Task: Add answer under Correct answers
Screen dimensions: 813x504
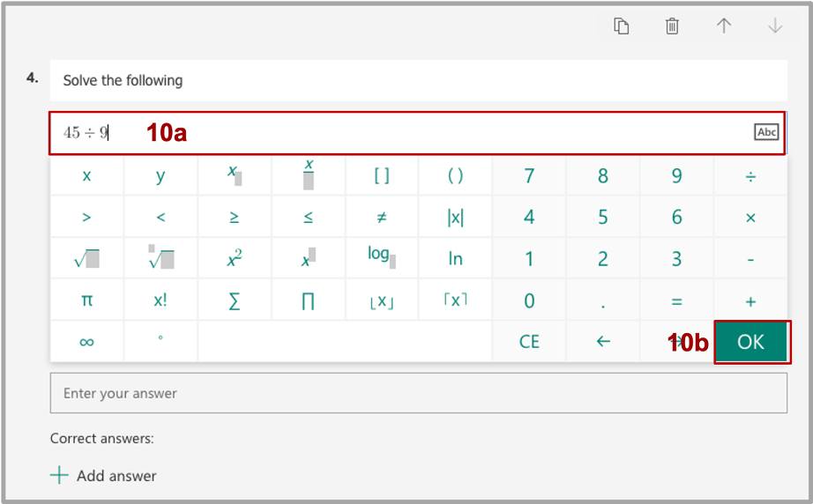Action: point(104,476)
